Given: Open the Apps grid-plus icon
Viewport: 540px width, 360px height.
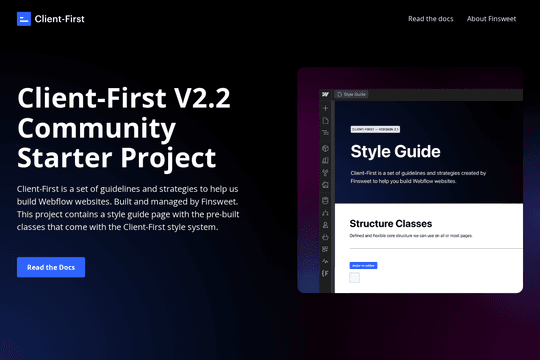Looking at the screenshot, I should pos(325,249).
